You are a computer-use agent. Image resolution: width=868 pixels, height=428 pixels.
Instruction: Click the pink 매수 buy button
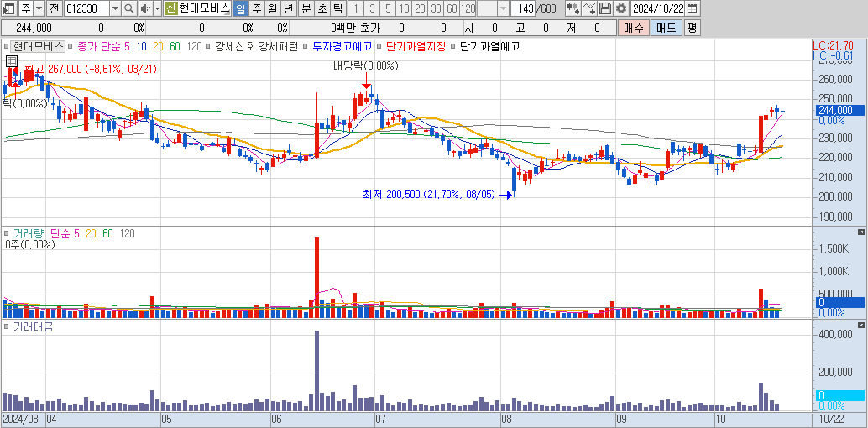click(x=633, y=28)
